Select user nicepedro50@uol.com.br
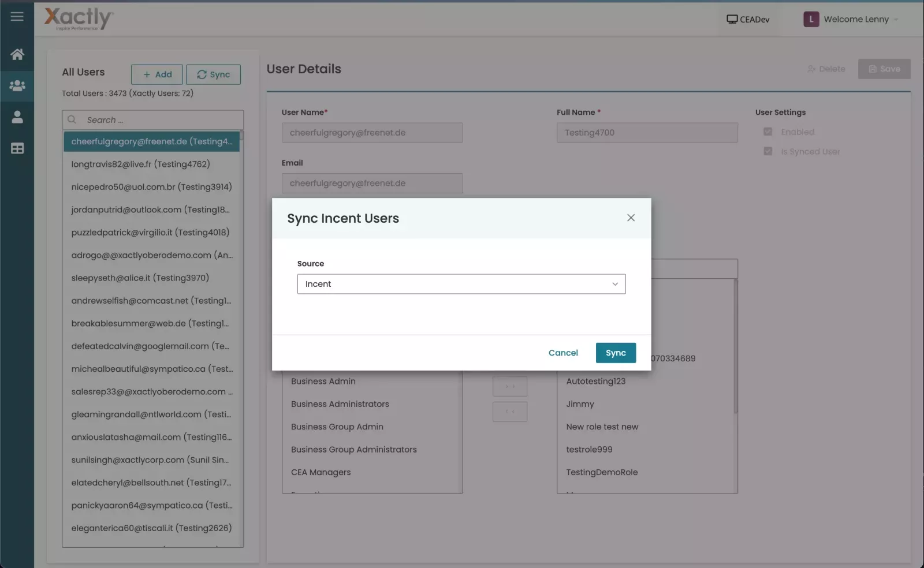Screen dimensions: 924x568 coord(151,187)
